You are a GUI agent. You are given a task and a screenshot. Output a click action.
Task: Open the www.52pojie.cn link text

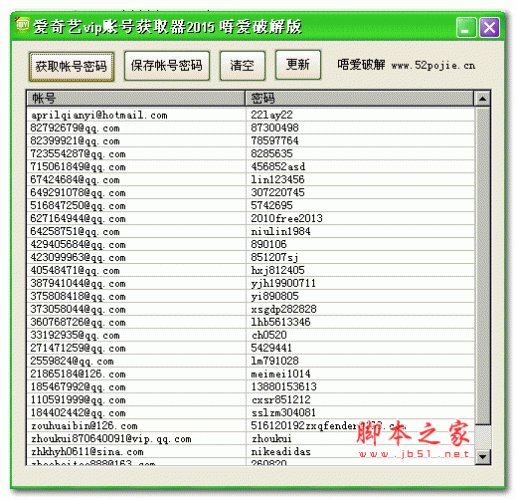[433, 65]
